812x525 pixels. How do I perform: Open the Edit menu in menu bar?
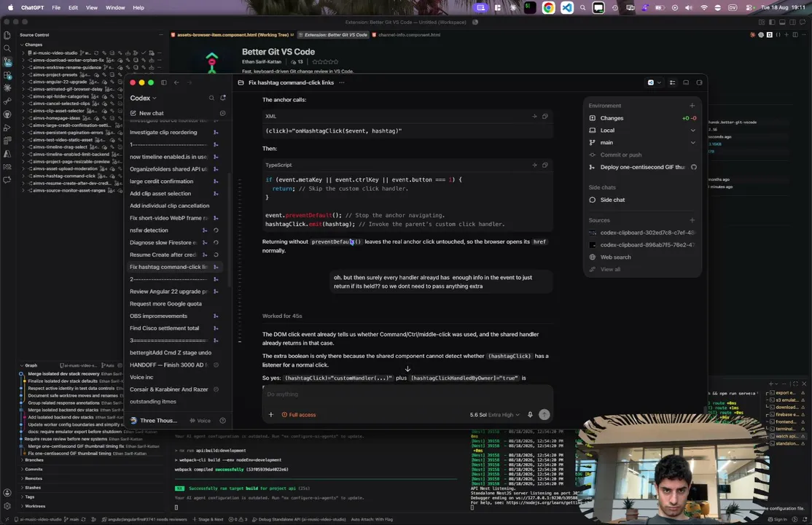click(x=73, y=8)
